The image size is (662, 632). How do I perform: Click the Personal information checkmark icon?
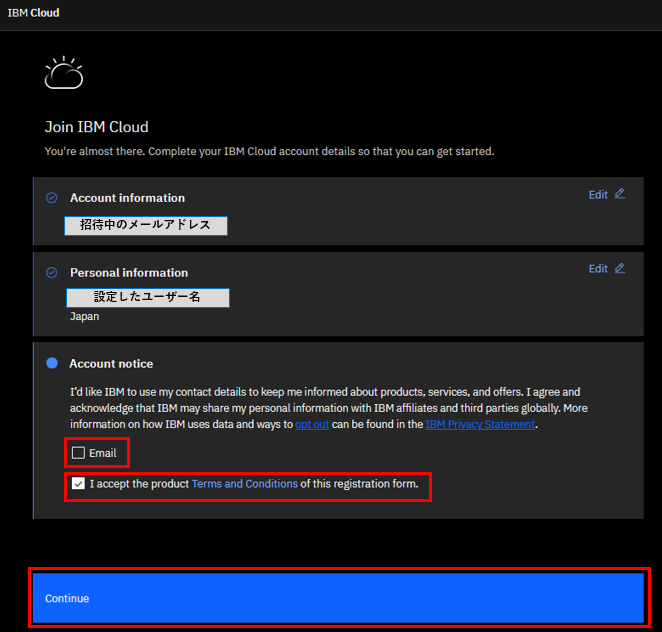tap(52, 273)
